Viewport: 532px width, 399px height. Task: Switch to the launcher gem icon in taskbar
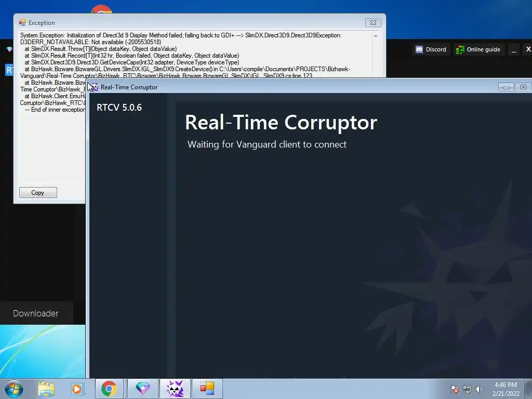142,389
